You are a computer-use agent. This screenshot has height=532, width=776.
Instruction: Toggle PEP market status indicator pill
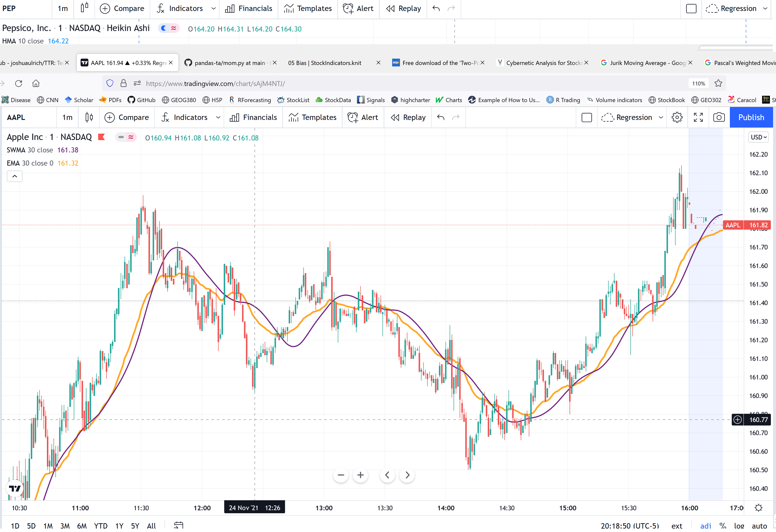tap(169, 28)
